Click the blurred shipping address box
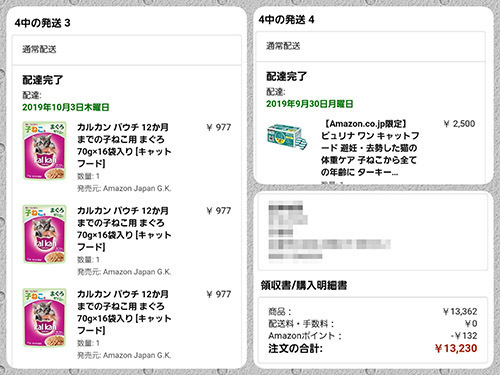The width and height of the screenshot is (500, 375). pos(373,232)
